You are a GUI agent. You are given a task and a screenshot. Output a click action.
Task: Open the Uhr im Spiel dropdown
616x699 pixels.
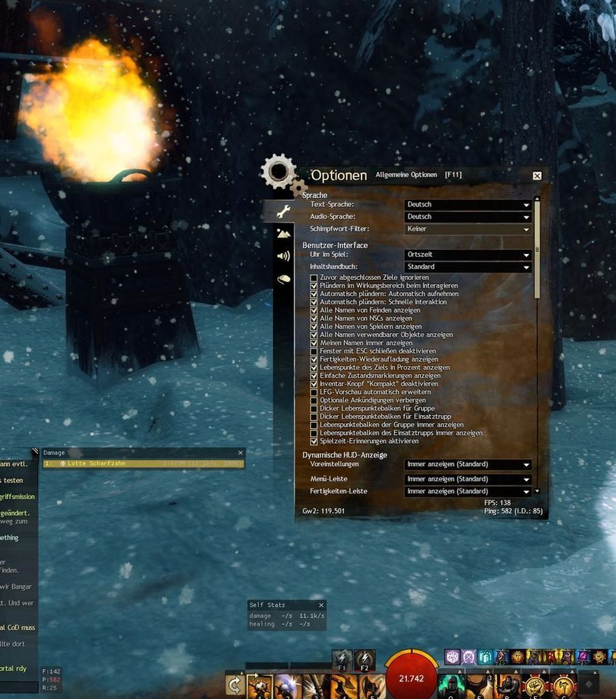[x=468, y=255]
